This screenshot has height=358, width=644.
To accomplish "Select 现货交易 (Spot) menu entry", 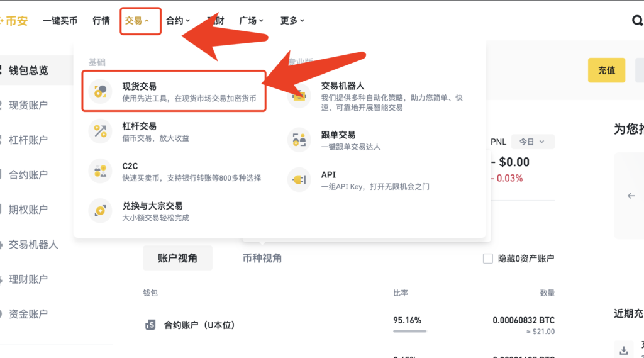I will point(174,91).
